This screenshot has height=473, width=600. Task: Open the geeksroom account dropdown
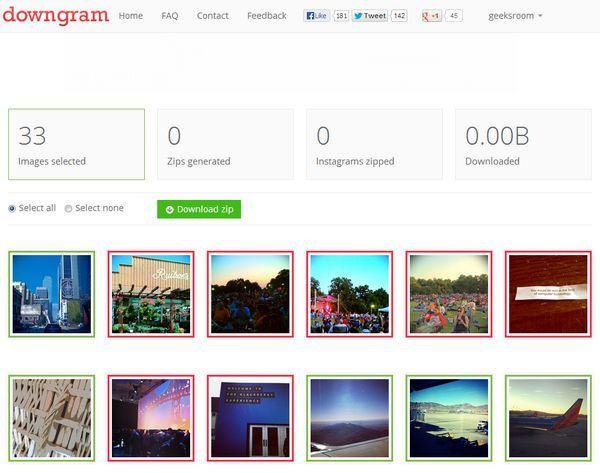515,16
